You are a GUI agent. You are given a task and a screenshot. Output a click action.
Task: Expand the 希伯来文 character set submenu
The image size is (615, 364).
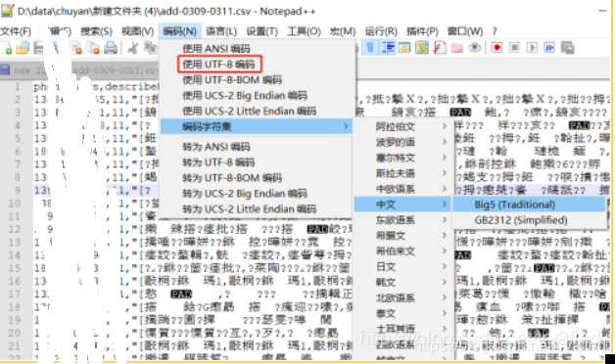pos(402,251)
